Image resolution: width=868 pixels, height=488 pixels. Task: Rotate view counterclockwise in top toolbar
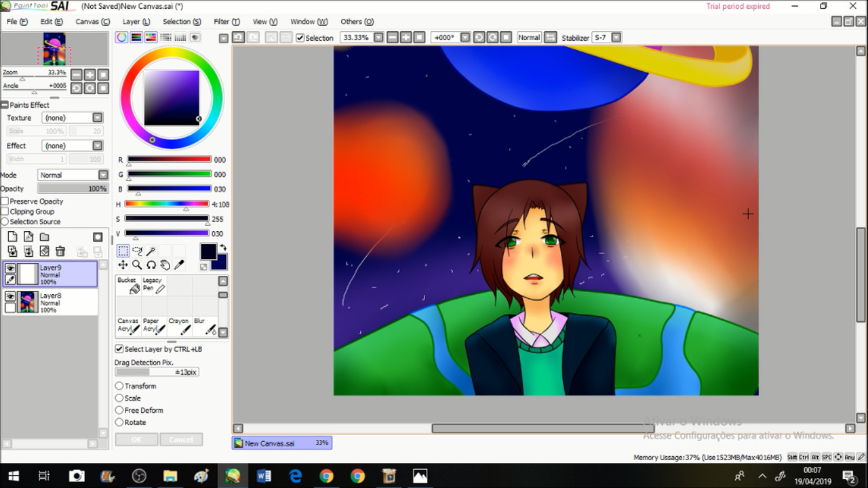click(x=479, y=37)
